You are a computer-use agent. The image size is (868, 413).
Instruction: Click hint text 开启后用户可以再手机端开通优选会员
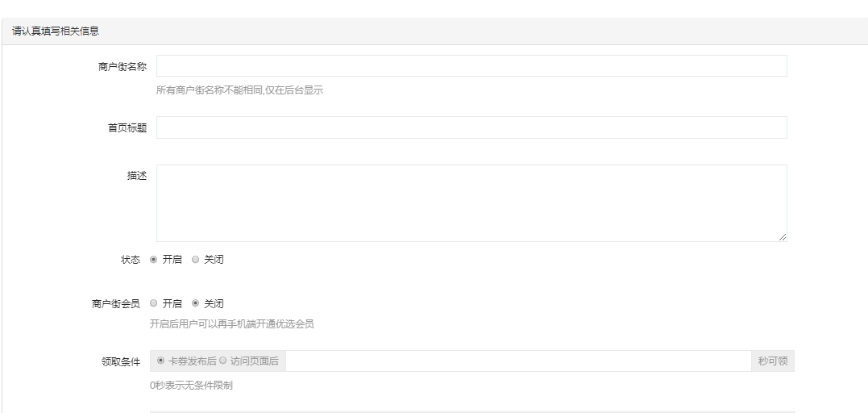coord(232,324)
